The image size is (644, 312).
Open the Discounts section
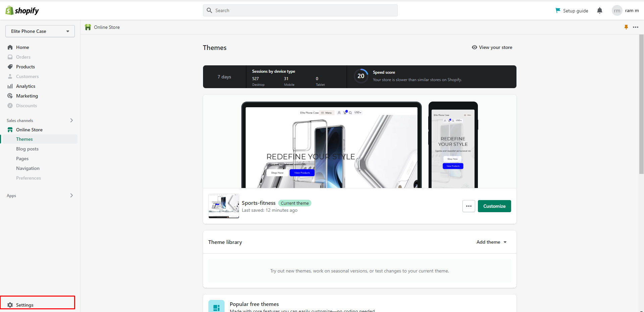27,106
